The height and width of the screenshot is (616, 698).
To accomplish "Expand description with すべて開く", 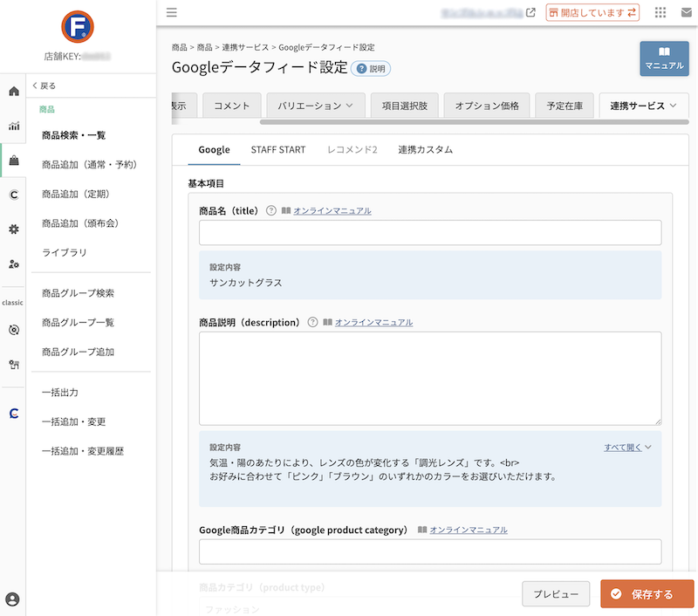I will coord(627,448).
